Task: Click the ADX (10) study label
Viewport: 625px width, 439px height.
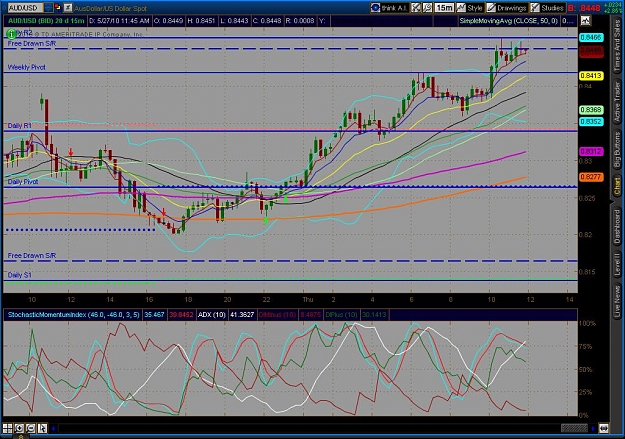Action: (x=212, y=315)
